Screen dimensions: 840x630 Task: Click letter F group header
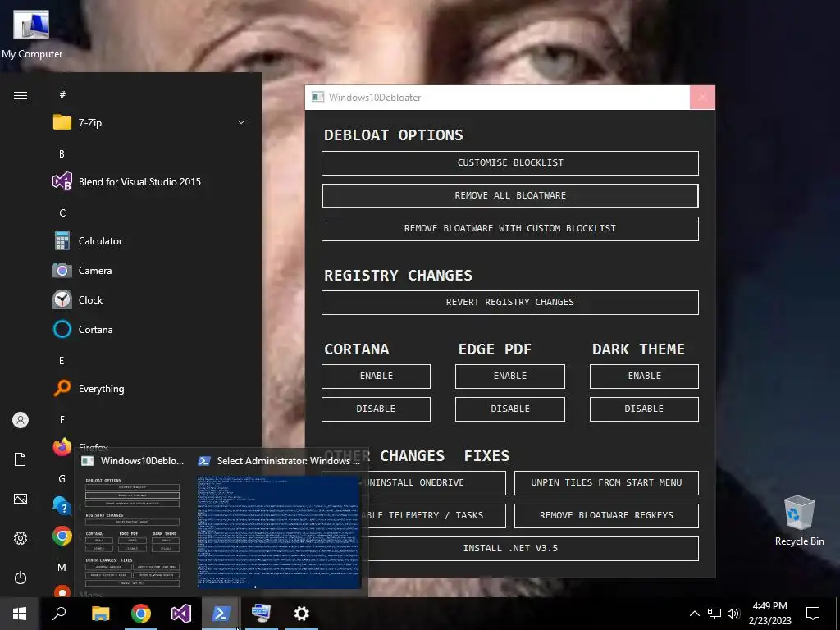click(x=62, y=419)
